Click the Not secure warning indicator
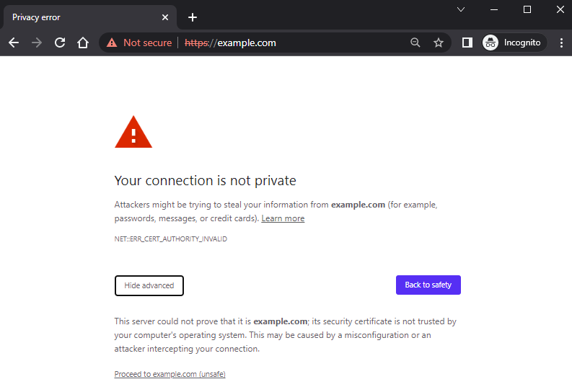Screen dimensions: 572x392 pyautogui.click(x=139, y=43)
